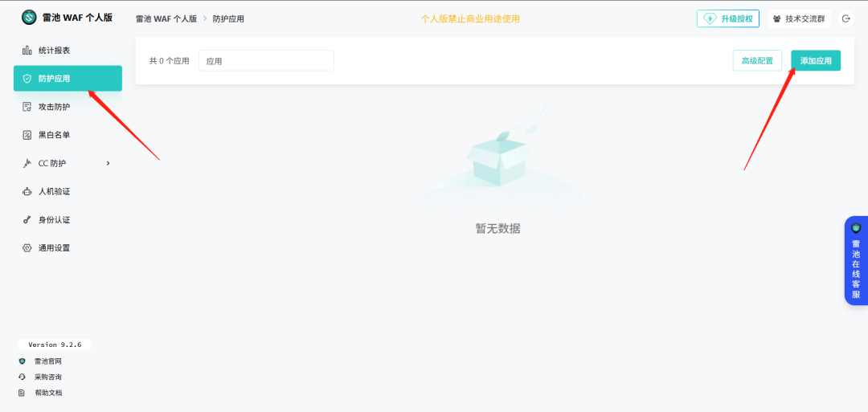Viewport: 868px width, 412px height.
Task: Go to the 黑白名单 menu item
Action: [x=68, y=135]
